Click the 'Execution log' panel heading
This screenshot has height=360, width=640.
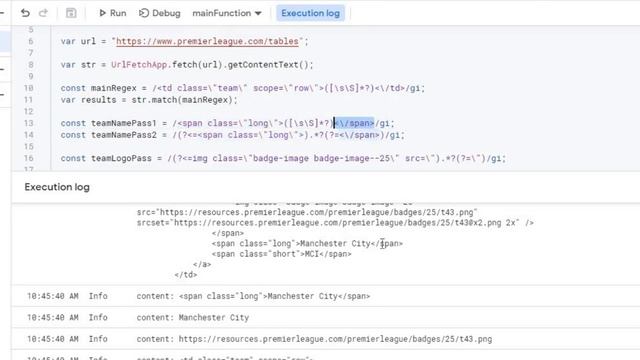57,187
